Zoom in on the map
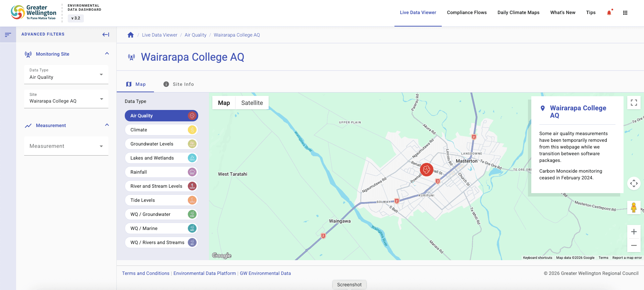Screen dimensions: 644x290 634,232
